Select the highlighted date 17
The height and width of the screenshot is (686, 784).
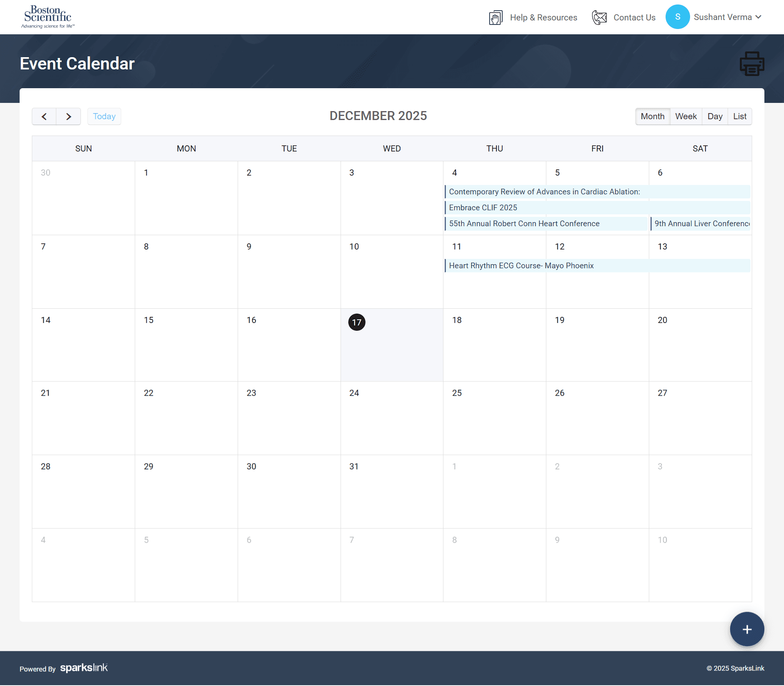click(x=356, y=323)
